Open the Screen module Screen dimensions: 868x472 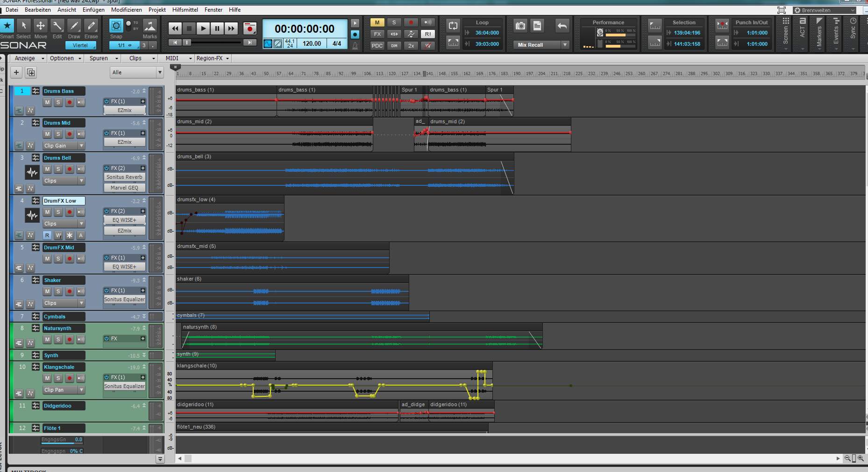coord(786,34)
